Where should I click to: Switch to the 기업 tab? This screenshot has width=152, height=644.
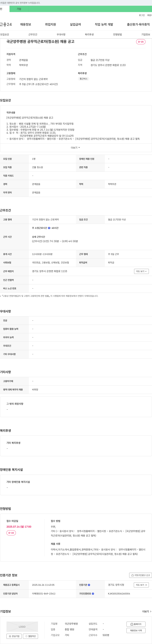tap(19, 9)
